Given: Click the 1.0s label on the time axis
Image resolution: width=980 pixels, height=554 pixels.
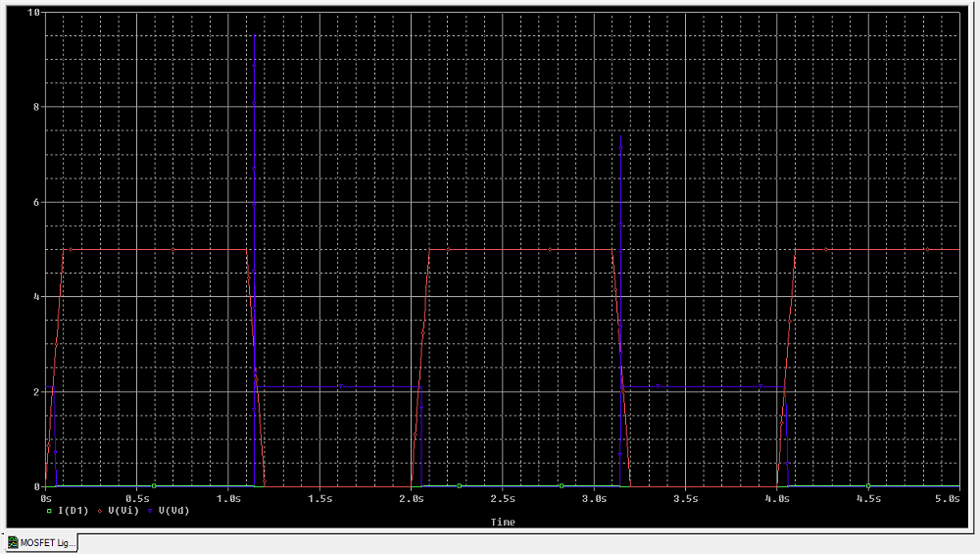Looking at the screenshot, I should pyautogui.click(x=228, y=498).
